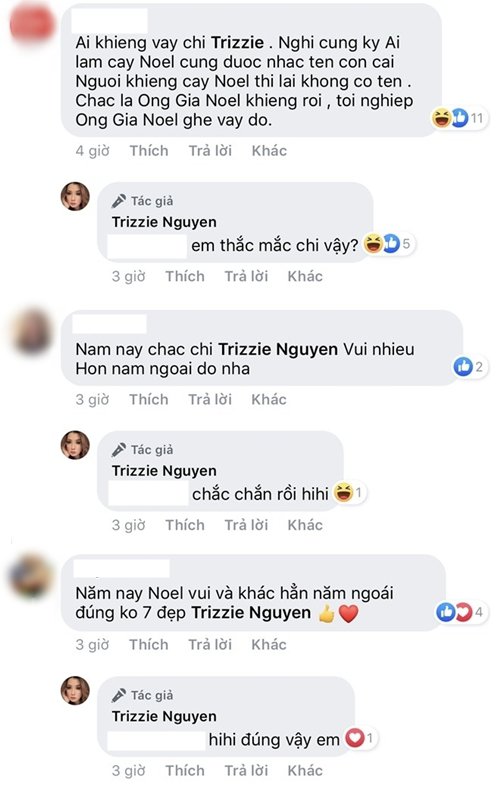Open 'Khác' under the 4 giờ comment
The image size is (500, 785).
(269, 151)
